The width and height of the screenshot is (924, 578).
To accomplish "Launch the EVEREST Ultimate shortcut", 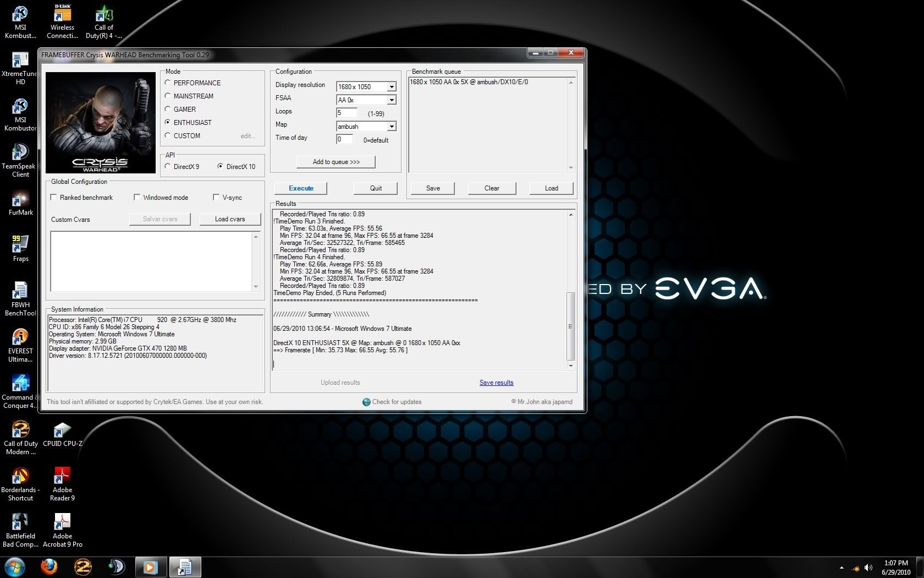I will click(20, 346).
